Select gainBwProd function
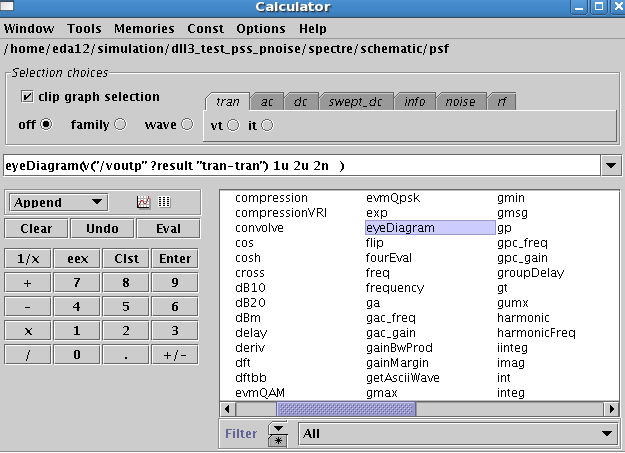625x453 pixels. 399,348
